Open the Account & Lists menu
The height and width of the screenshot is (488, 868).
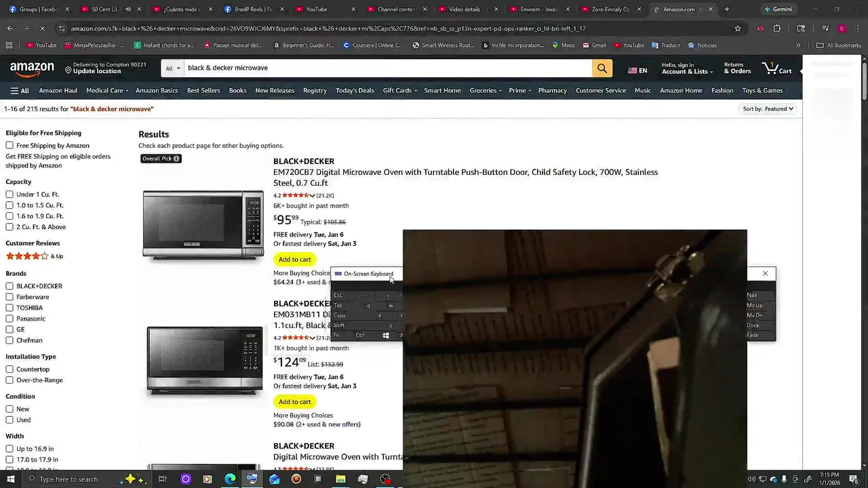click(687, 68)
